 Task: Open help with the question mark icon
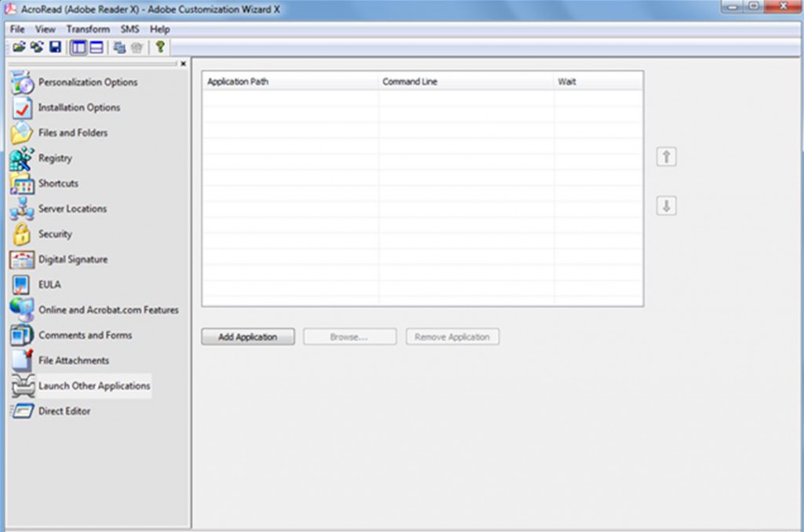pos(160,47)
